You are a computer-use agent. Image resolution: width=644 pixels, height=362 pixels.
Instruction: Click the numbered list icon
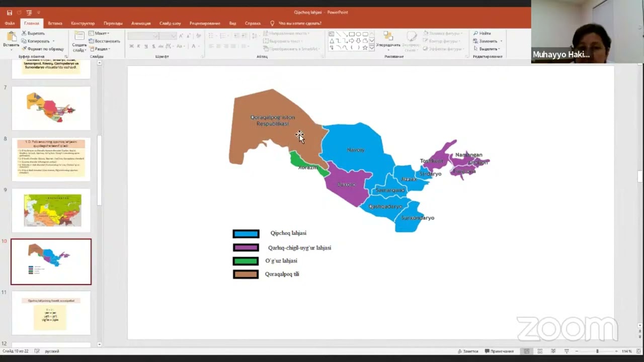[x=222, y=36]
